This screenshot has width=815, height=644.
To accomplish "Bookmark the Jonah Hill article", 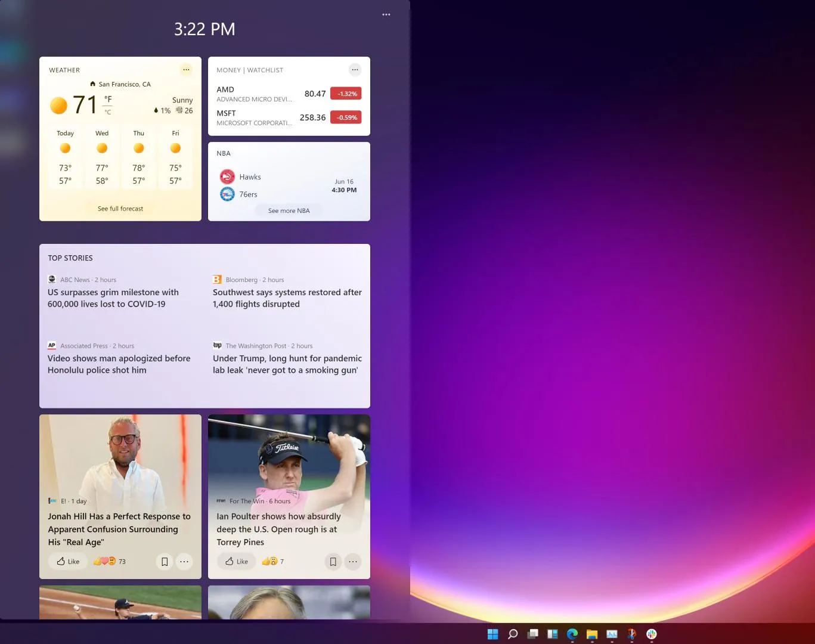I will (x=165, y=561).
